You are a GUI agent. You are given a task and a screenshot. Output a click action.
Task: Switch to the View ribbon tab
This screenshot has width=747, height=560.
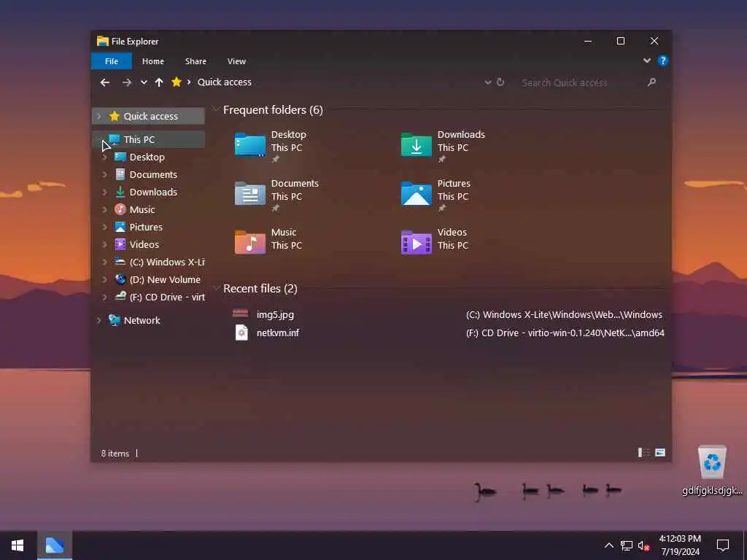(x=237, y=61)
